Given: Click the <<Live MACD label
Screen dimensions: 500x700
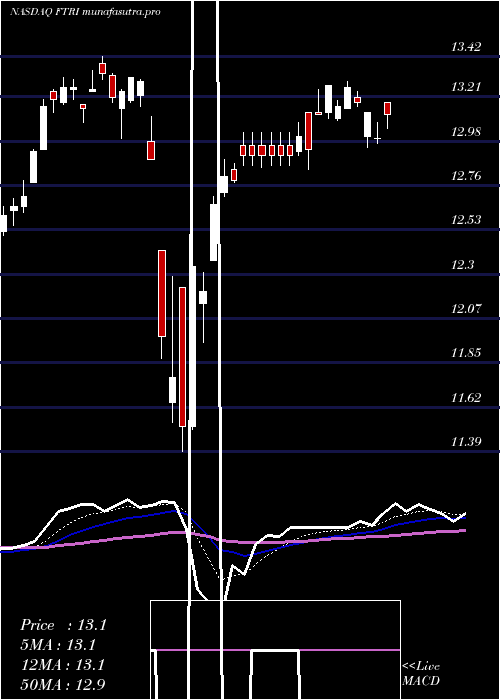Looking at the screenshot, I should 421,673.
